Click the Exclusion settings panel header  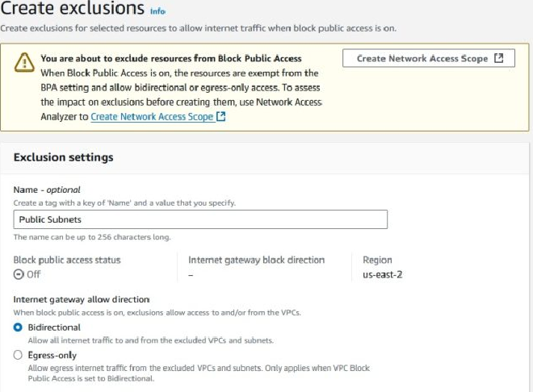[64, 157]
